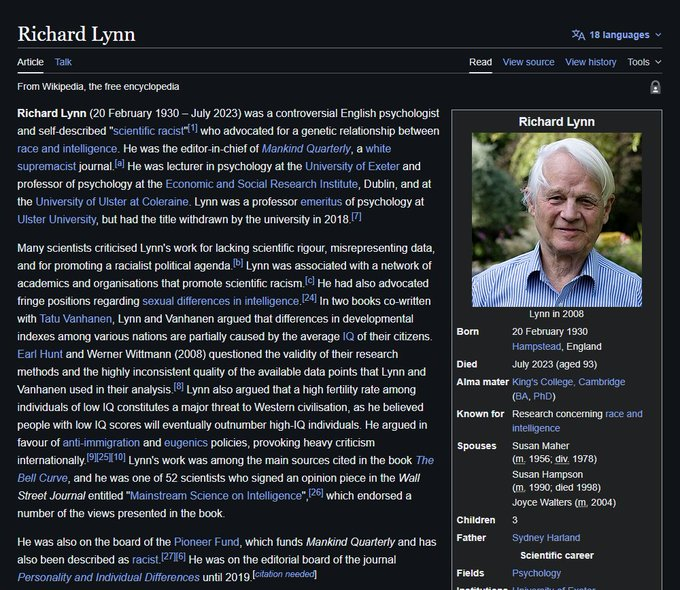The width and height of the screenshot is (680, 590).
Task: Jump to citation [25]
Action: click(x=104, y=457)
